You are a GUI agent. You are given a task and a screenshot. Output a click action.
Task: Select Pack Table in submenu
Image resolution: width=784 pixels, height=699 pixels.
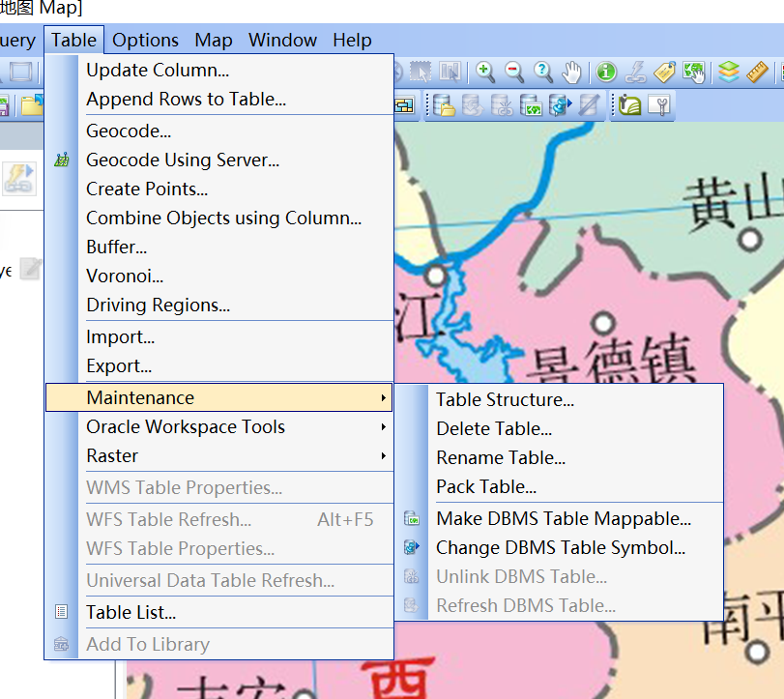(x=559, y=487)
